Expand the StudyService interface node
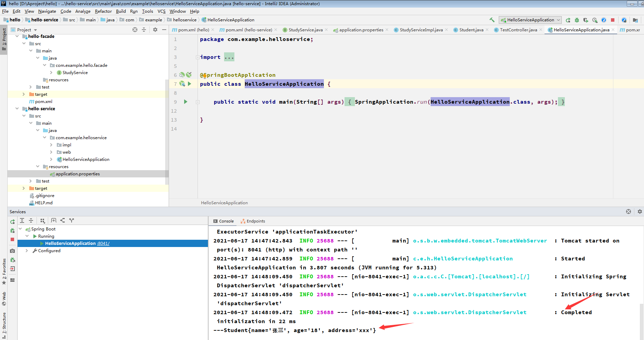 [x=51, y=72]
